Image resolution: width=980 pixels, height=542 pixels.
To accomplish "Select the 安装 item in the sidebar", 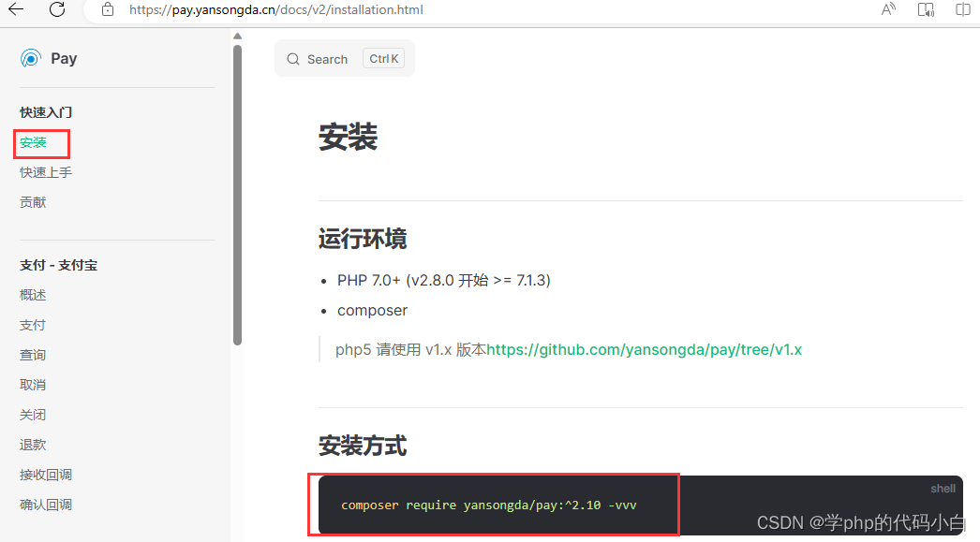I will click(x=34, y=142).
